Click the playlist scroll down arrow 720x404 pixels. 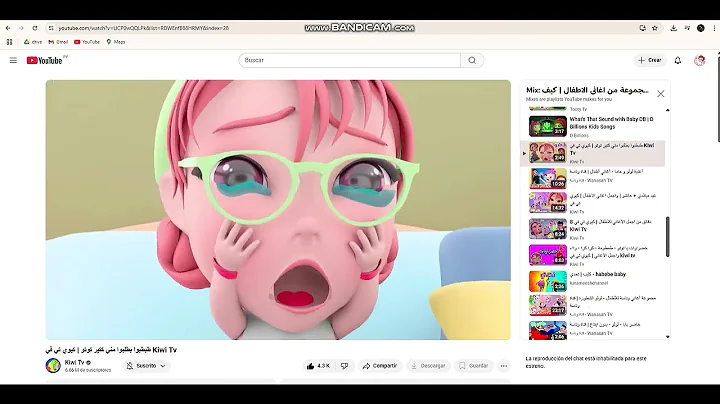pyautogui.click(x=667, y=337)
